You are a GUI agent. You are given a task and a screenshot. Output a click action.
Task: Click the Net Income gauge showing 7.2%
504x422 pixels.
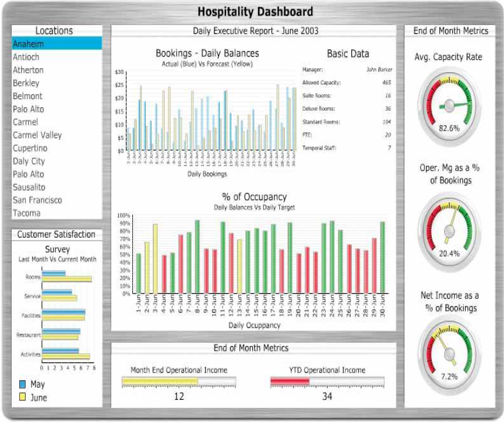(449, 349)
